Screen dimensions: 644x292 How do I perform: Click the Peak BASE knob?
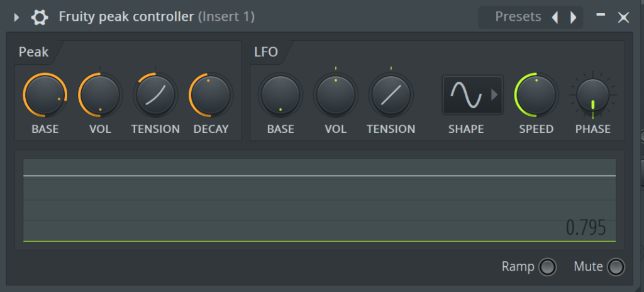click(45, 95)
